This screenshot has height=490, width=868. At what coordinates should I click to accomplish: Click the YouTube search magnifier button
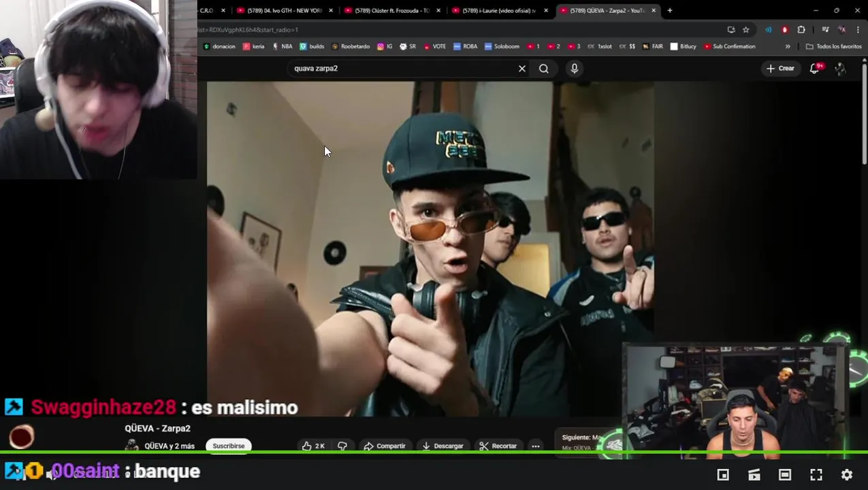pyautogui.click(x=544, y=69)
